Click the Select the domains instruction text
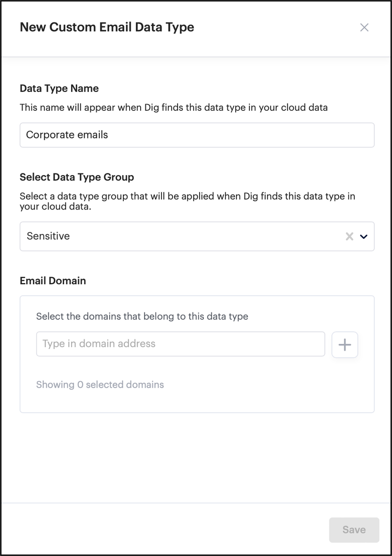The width and height of the screenshot is (392, 556). click(x=142, y=316)
